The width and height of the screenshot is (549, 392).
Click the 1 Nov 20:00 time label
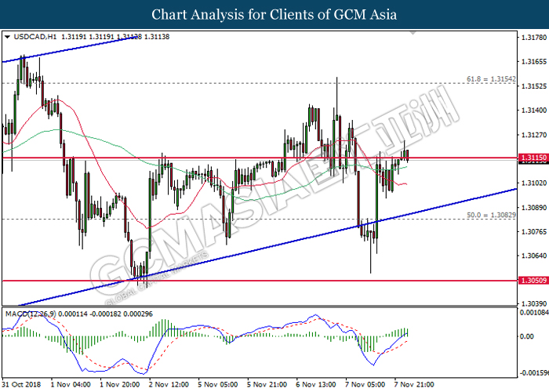(120, 384)
